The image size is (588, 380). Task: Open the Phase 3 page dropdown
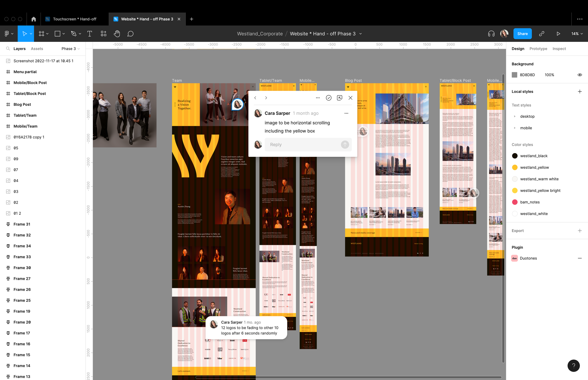coord(71,49)
